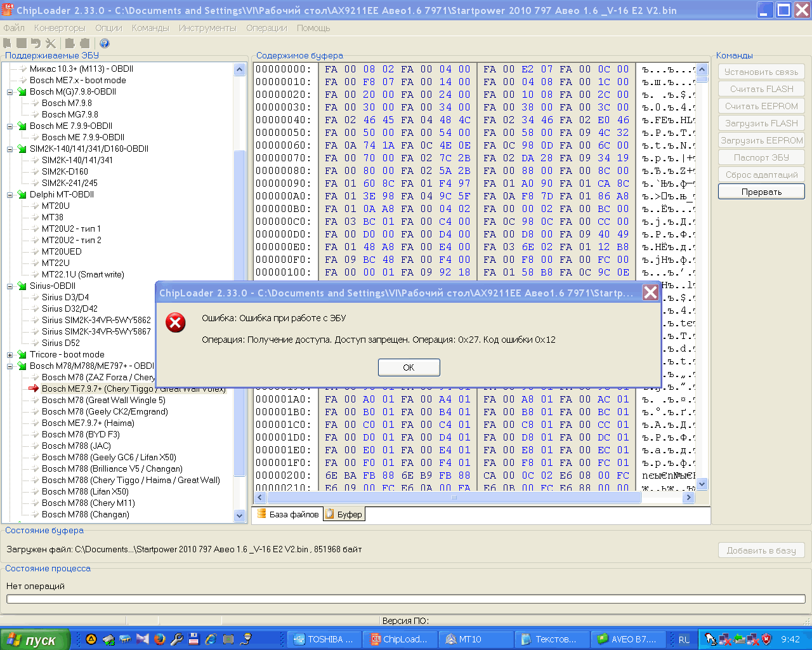
Task: Switch to the Буфер tab
Action: tap(344, 514)
